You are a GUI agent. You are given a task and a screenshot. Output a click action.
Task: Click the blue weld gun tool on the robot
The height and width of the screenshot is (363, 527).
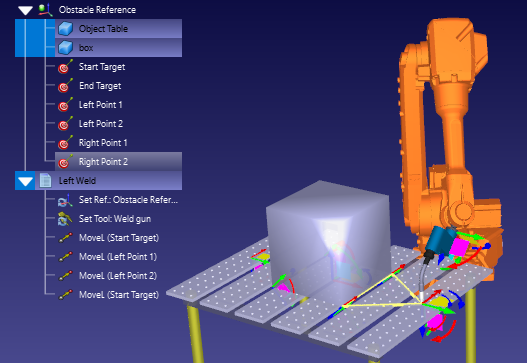(439, 241)
